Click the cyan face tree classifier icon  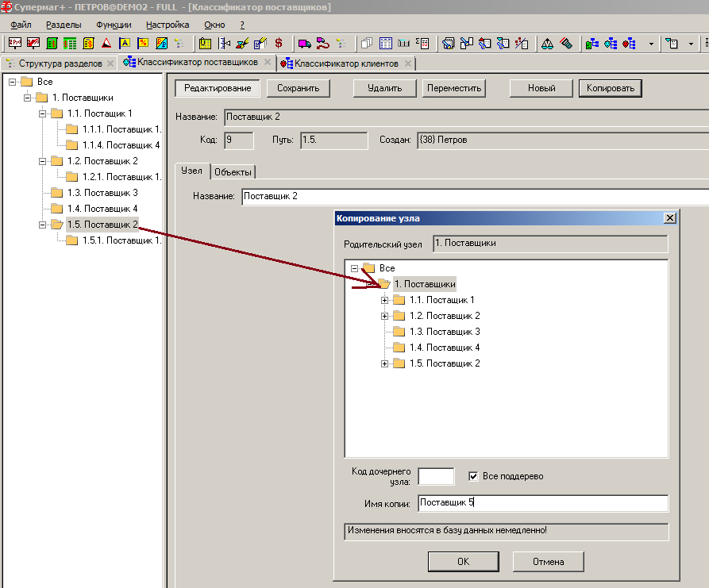coord(611,44)
